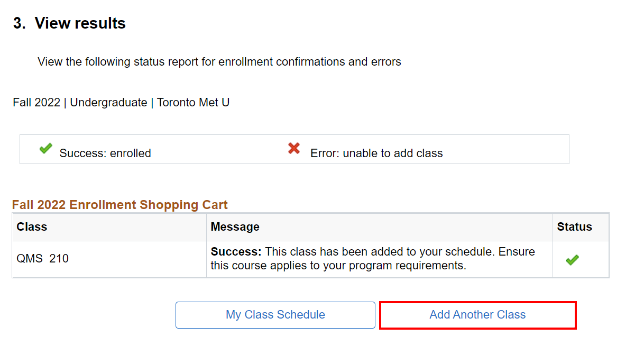Viewport: 644px width, 345px height.
Task: Click the program requirements reminder text
Action: (x=338, y=266)
